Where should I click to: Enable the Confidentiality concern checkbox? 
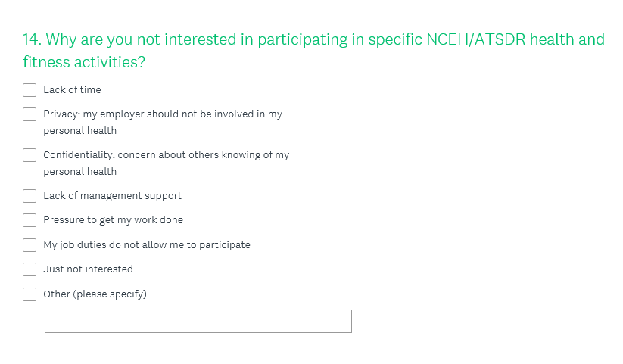30,155
